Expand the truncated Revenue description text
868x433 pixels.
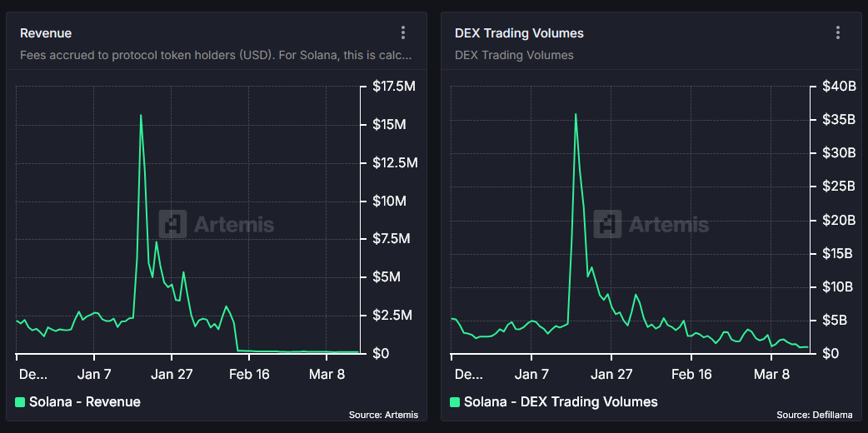[x=215, y=56]
